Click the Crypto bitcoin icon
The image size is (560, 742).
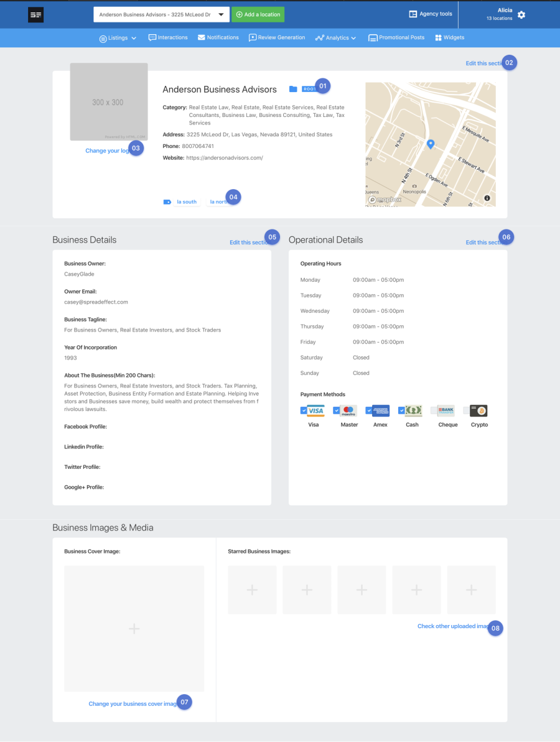coord(478,410)
